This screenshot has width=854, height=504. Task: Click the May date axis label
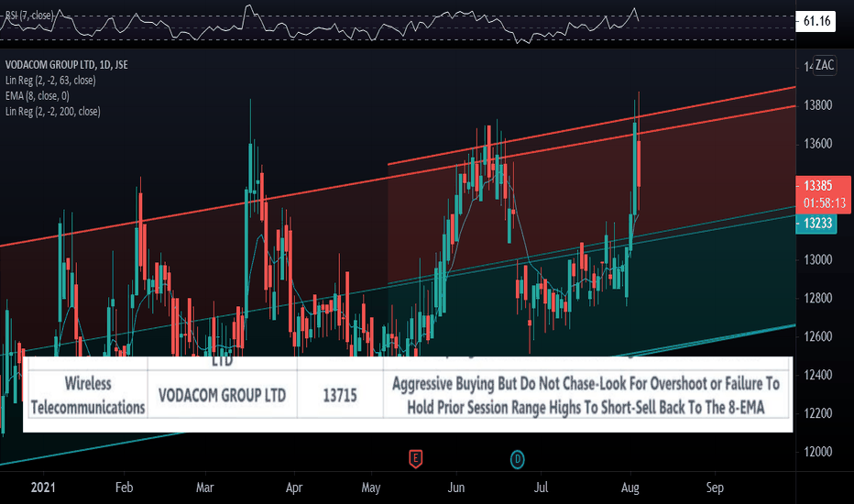click(x=371, y=488)
